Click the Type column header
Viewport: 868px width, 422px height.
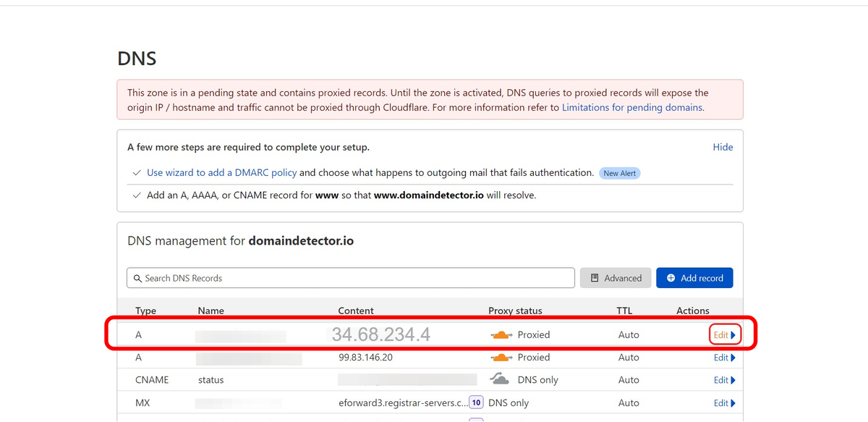pyautogui.click(x=146, y=311)
